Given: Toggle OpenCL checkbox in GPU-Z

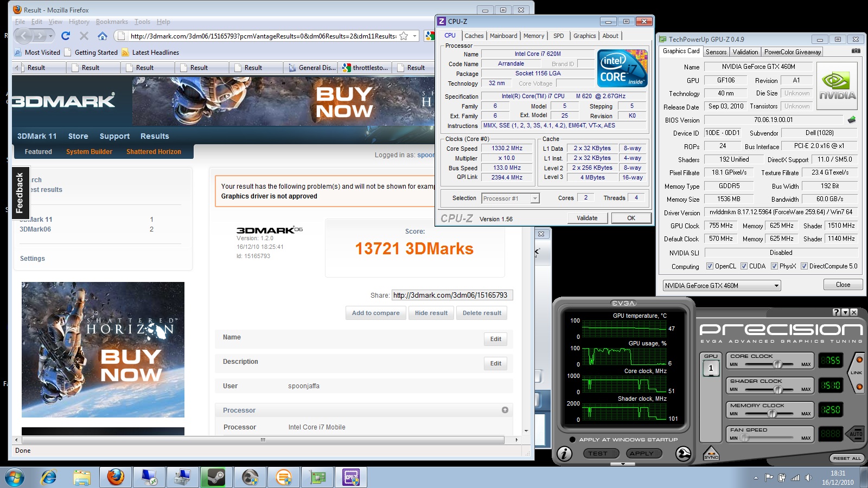Looking at the screenshot, I should point(710,266).
